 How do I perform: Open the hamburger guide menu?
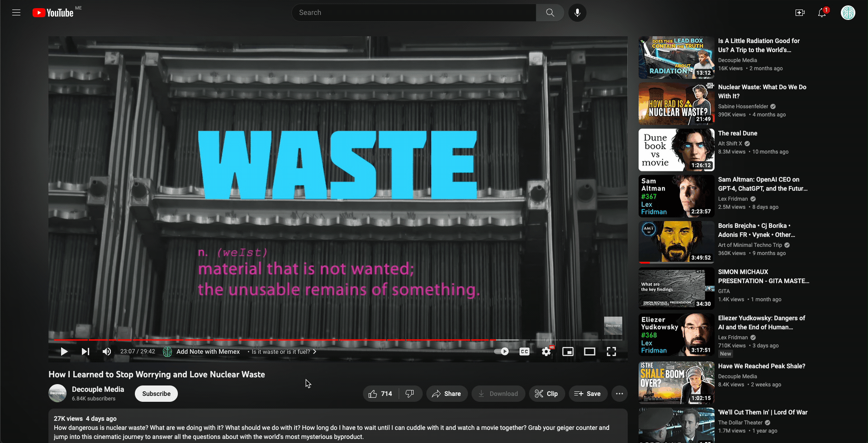tap(16, 13)
